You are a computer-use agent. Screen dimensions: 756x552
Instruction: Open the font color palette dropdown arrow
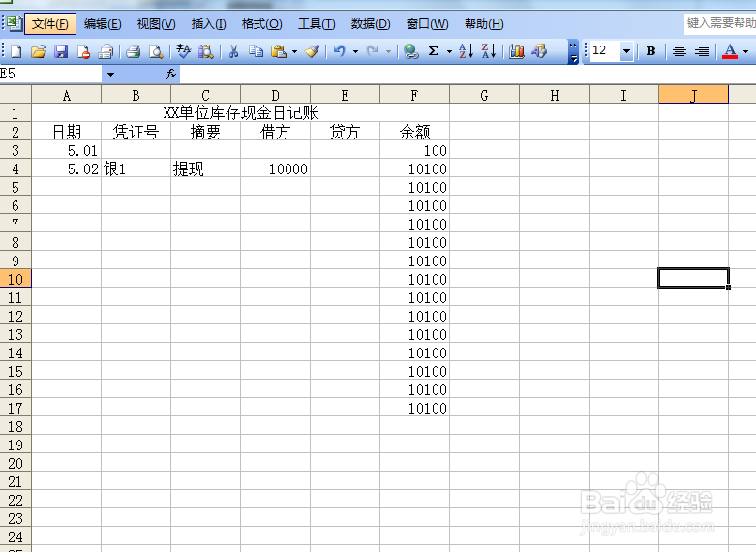pyautogui.click(x=746, y=51)
